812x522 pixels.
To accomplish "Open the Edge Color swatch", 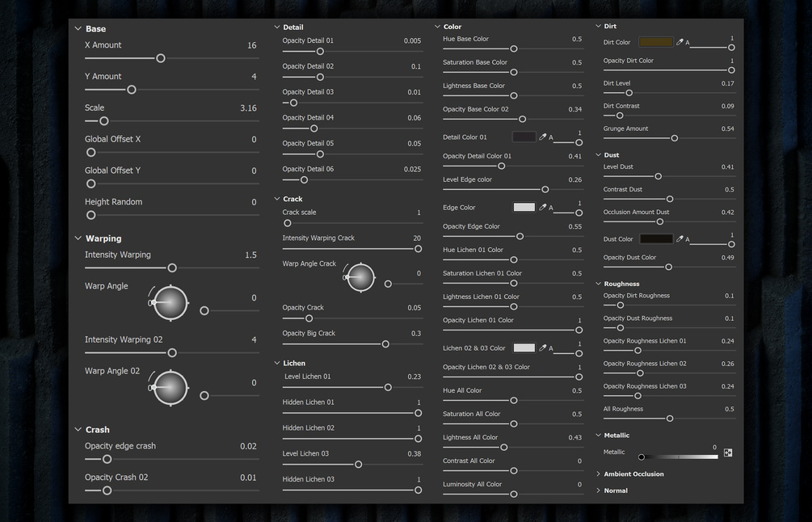I will pyautogui.click(x=524, y=207).
